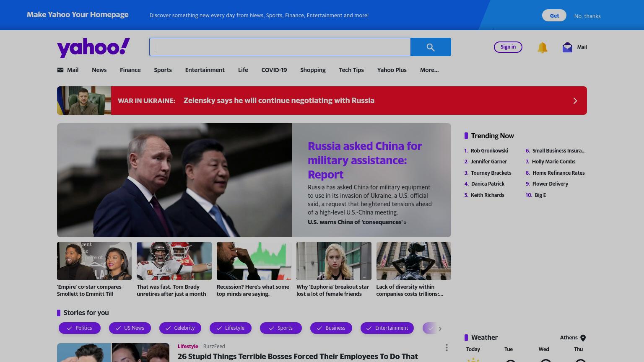The width and height of the screenshot is (644, 362).
Task: Open the Zelensky negotiating headline
Action: coord(279,101)
